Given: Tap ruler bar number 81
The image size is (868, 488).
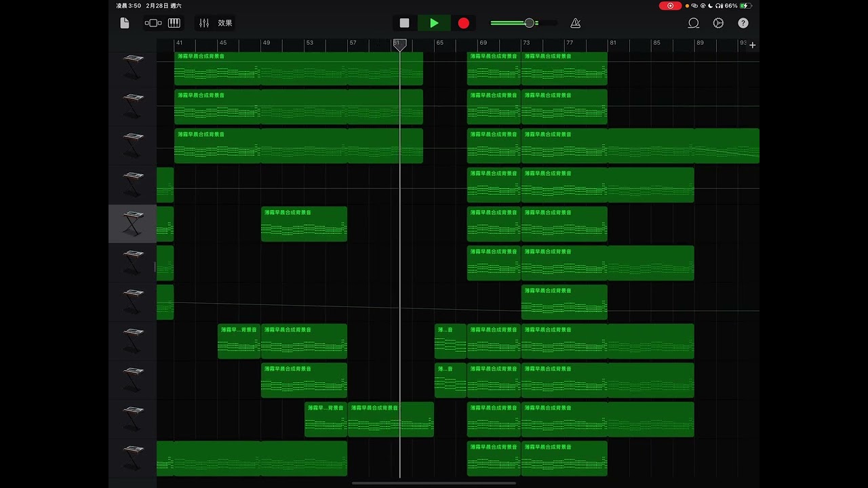Looking at the screenshot, I should pyautogui.click(x=613, y=43).
